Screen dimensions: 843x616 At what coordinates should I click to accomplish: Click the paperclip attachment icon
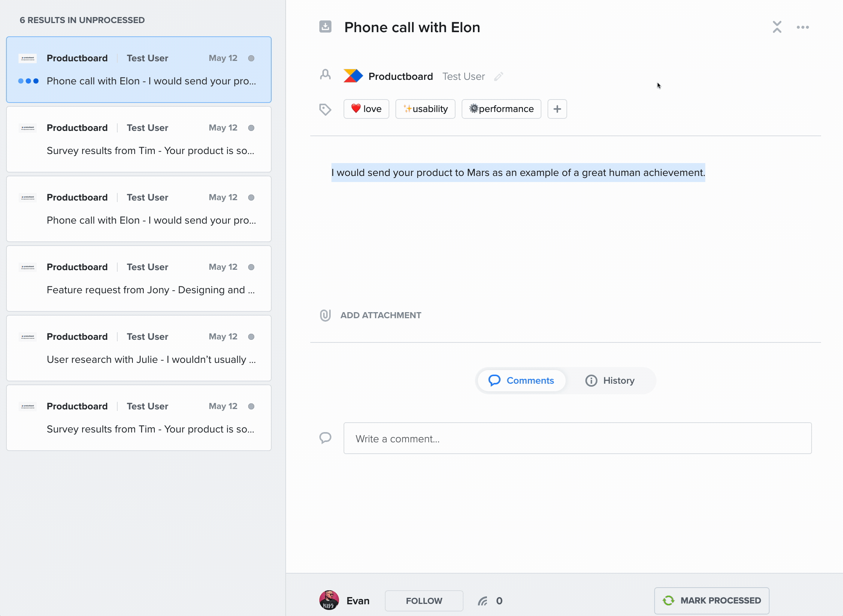(x=325, y=315)
